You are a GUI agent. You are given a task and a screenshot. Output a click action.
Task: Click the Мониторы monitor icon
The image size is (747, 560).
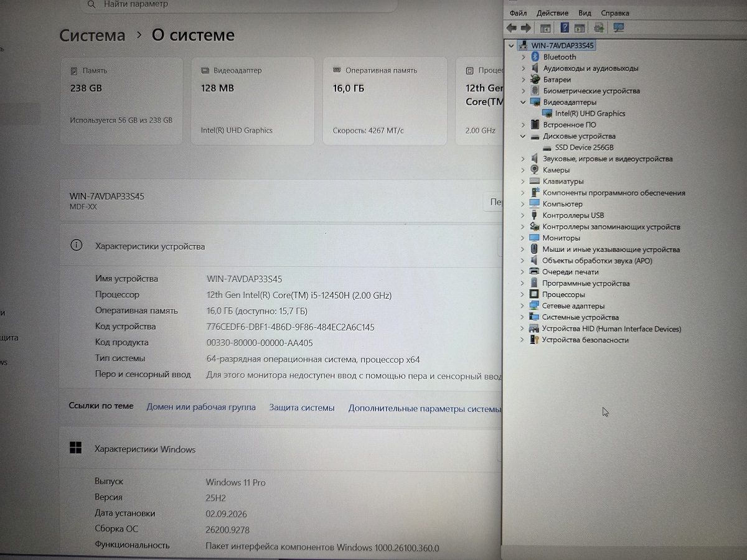pyautogui.click(x=535, y=238)
